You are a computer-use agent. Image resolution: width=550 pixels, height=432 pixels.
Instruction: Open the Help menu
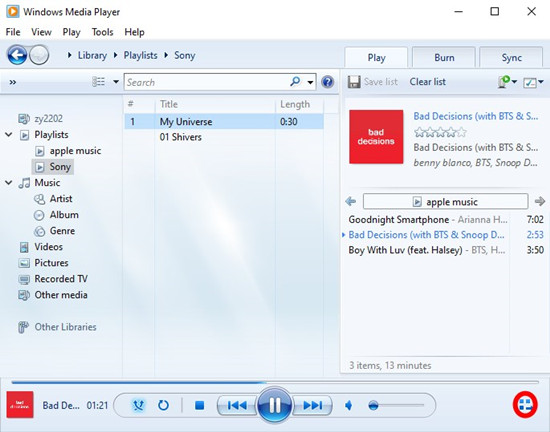[134, 32]
